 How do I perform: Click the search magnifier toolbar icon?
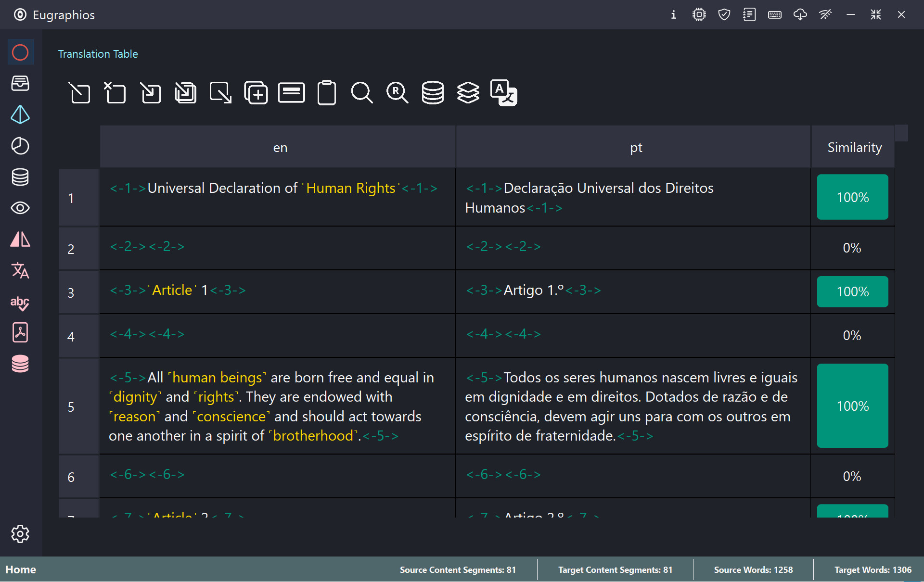tap(362, 93)
